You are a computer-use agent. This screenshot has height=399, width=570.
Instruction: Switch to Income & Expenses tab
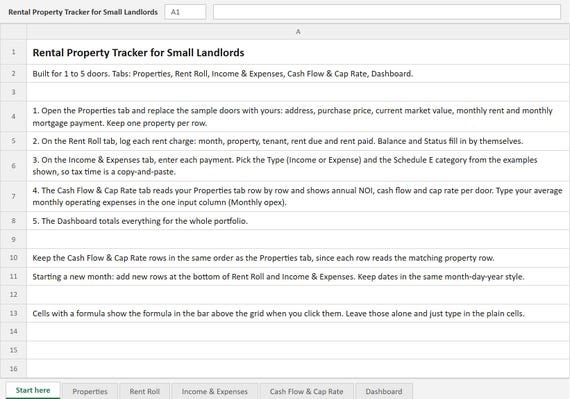214,391
